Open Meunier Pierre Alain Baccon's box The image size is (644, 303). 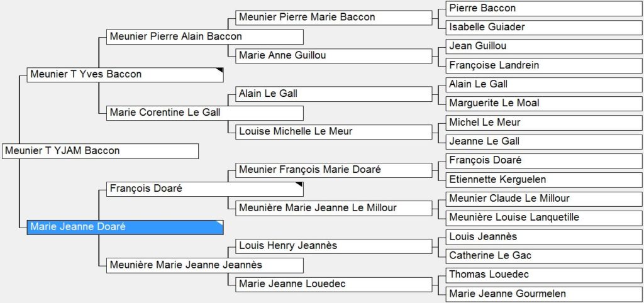[x=205, y=36]
